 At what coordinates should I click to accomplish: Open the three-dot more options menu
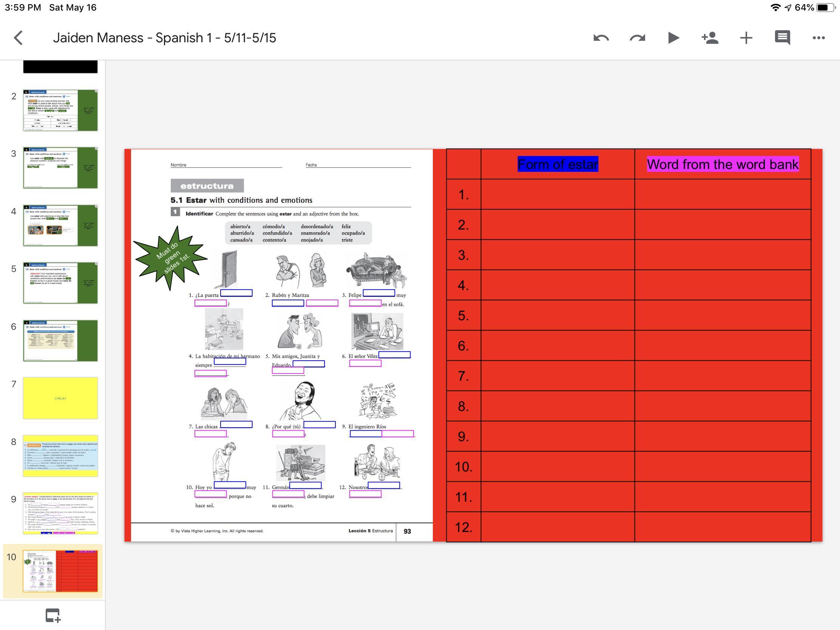(818, 38)
